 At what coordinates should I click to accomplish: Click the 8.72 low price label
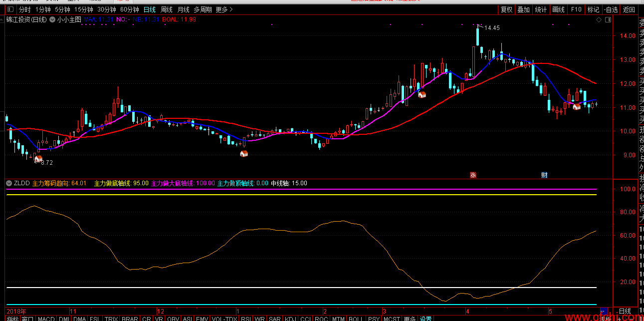47,163
